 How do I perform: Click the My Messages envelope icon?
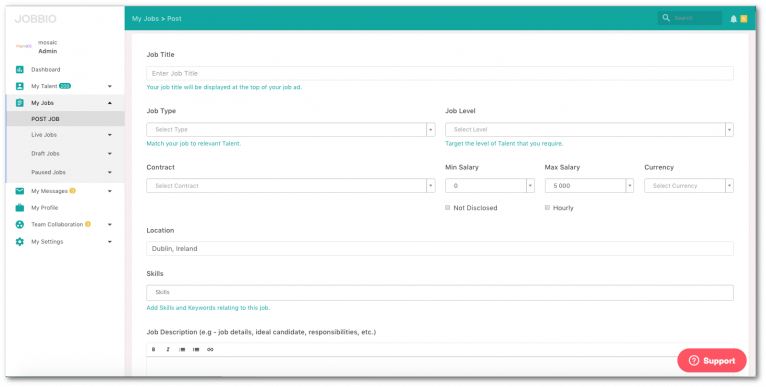tap(20, 191)
